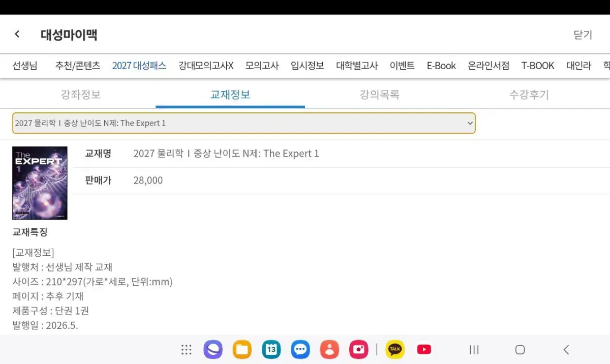610x364 pixels.
Task: Open the T-BOOK menu item
Action: point(538,66)
